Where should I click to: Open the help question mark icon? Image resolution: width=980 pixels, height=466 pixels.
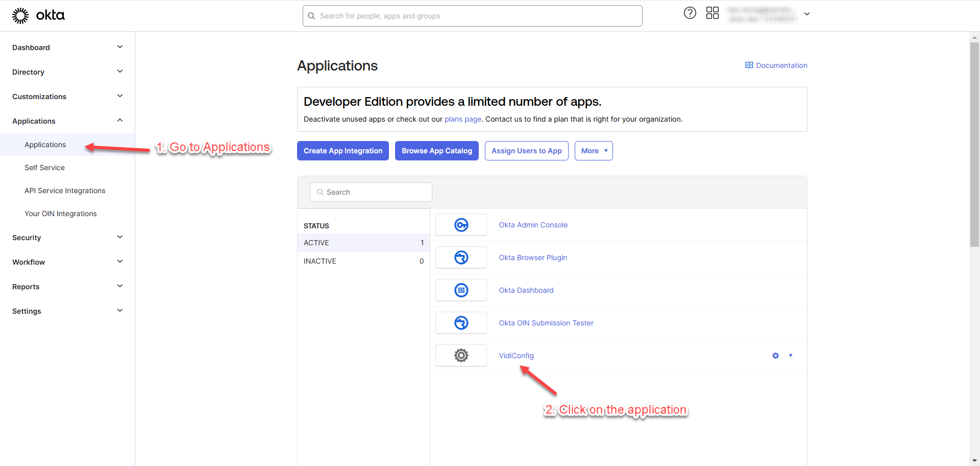tap(690, 13)
